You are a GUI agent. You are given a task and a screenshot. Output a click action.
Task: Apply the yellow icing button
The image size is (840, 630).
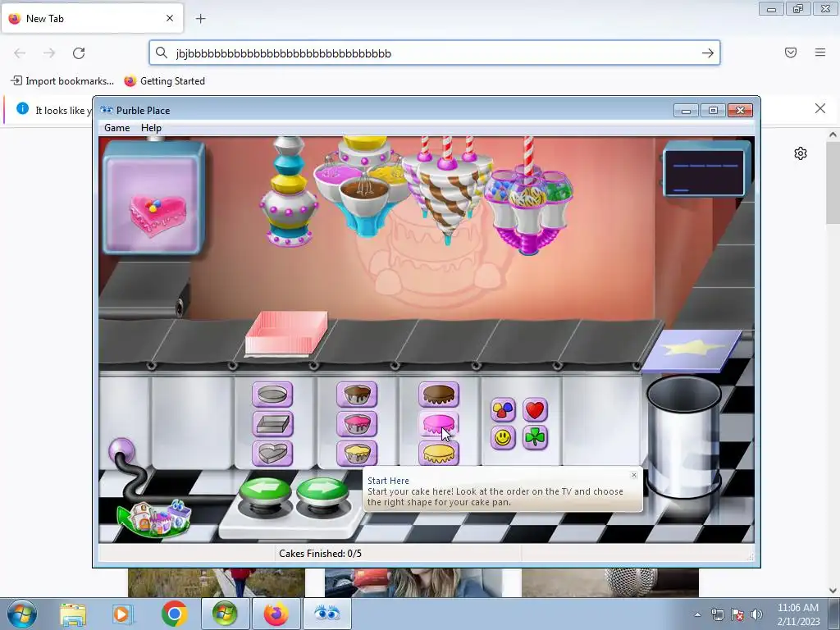[x=439, y=454]
